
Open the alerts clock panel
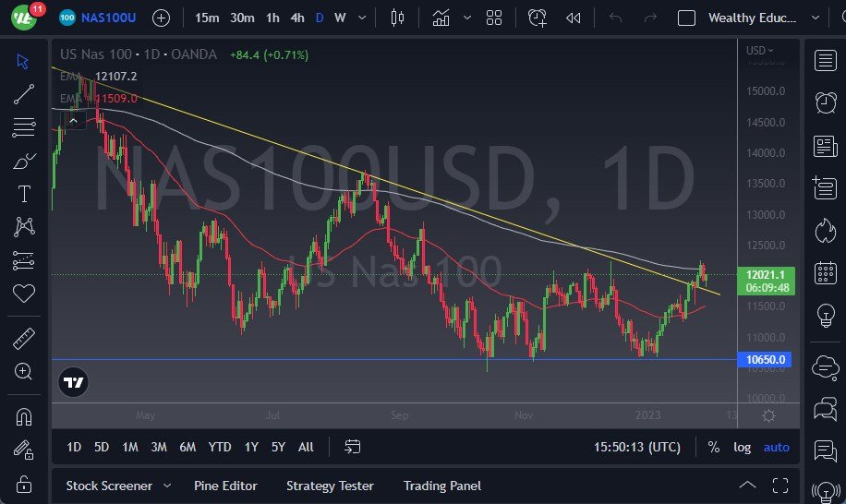pos(826,102)
